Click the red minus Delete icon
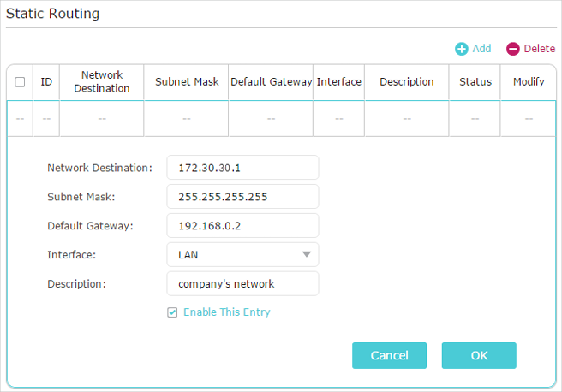This screenshot has height=392, width=562. click(x=513, y=49)
